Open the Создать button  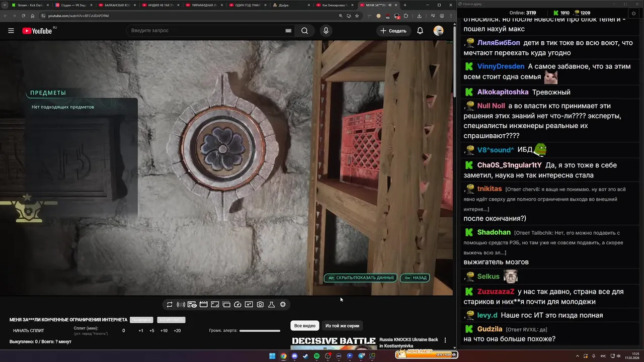[x=393, y=31]
